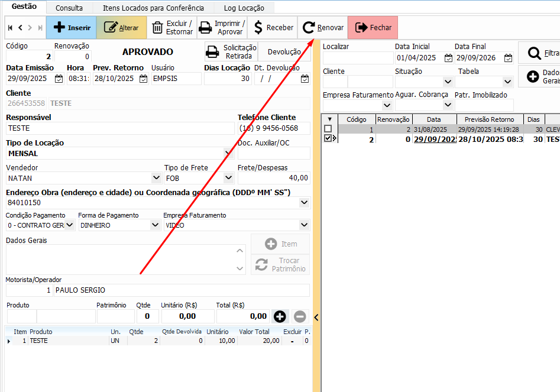
Task: Click the black plus add-product icon
Action: pos(280,316)
